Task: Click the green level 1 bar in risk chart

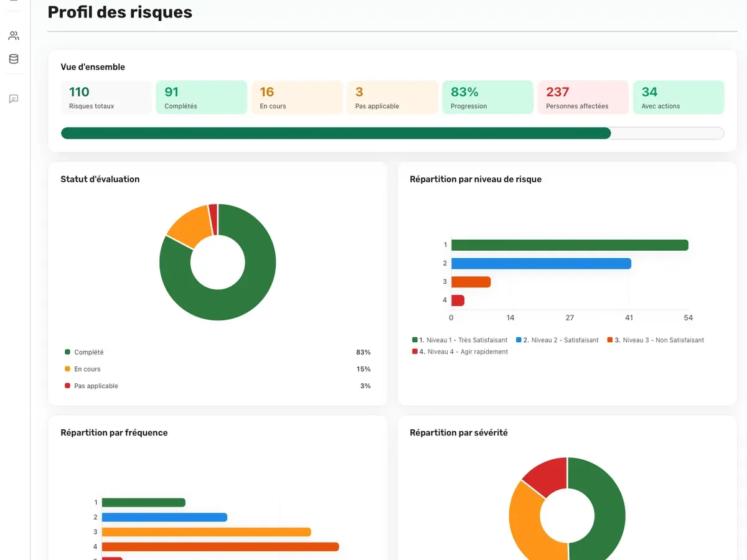Action: point(570,245)
